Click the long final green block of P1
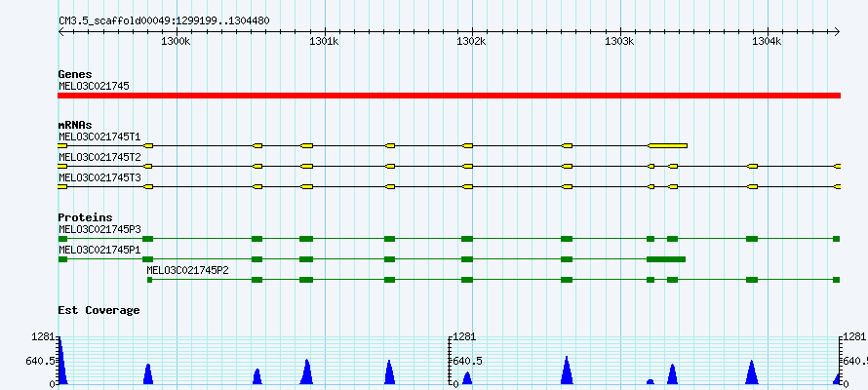The width and height of the screenshot is (868, 390). tap(666, 259)
